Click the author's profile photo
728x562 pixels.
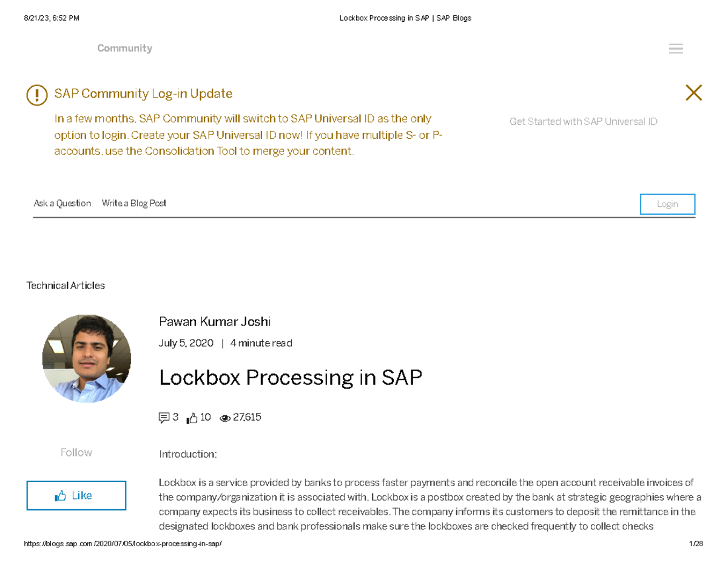(86, 358)
